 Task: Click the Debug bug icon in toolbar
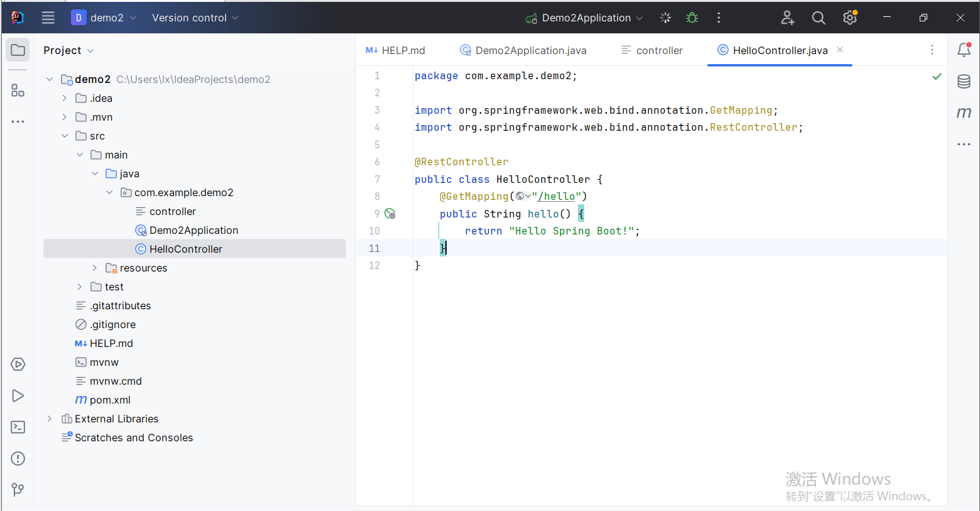(692, 18)
